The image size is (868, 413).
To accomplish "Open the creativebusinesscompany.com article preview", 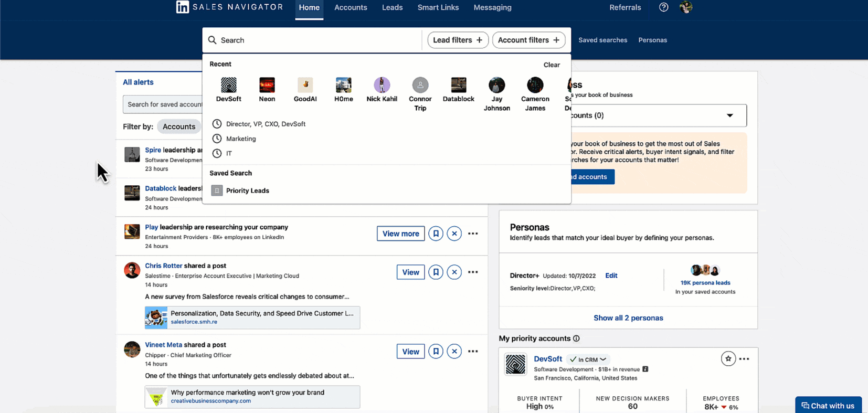I will (252, 397).
